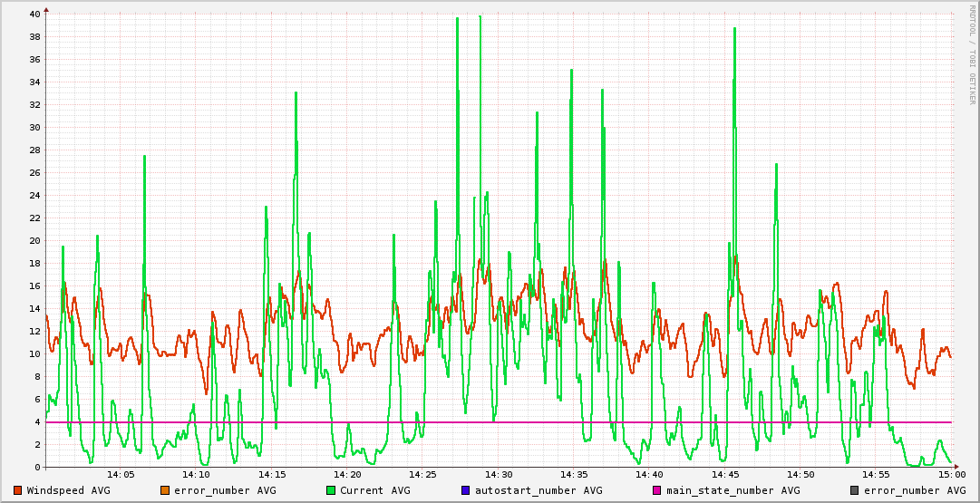Click the 14:05 time axis label
This screenshot has height=503, width=980.
click(x=121, y=474)
